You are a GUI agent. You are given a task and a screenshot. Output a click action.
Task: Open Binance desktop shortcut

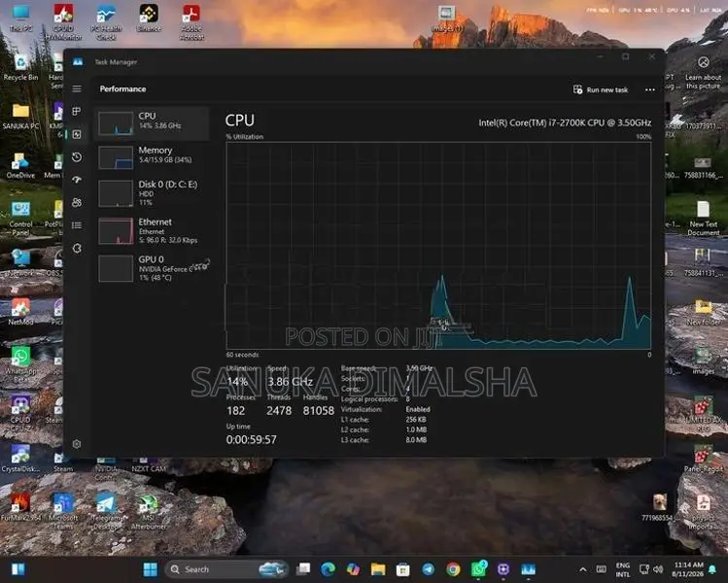point(149,18)
